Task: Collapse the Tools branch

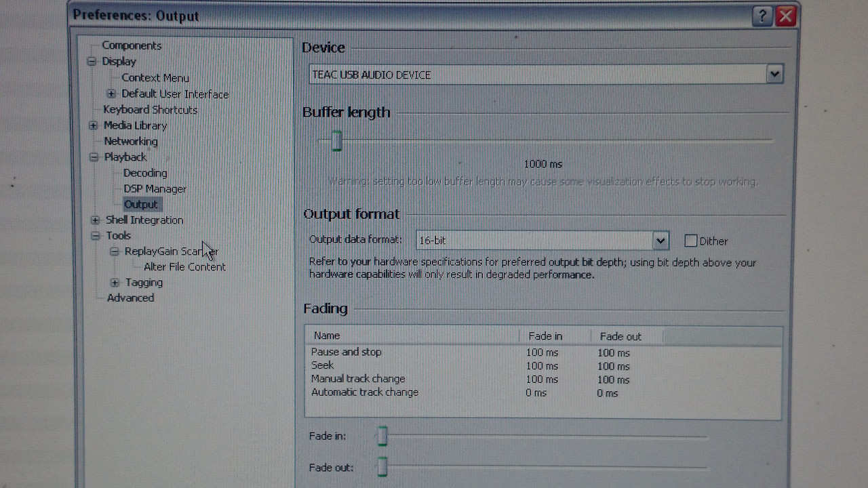Action: tap(94, 235)
